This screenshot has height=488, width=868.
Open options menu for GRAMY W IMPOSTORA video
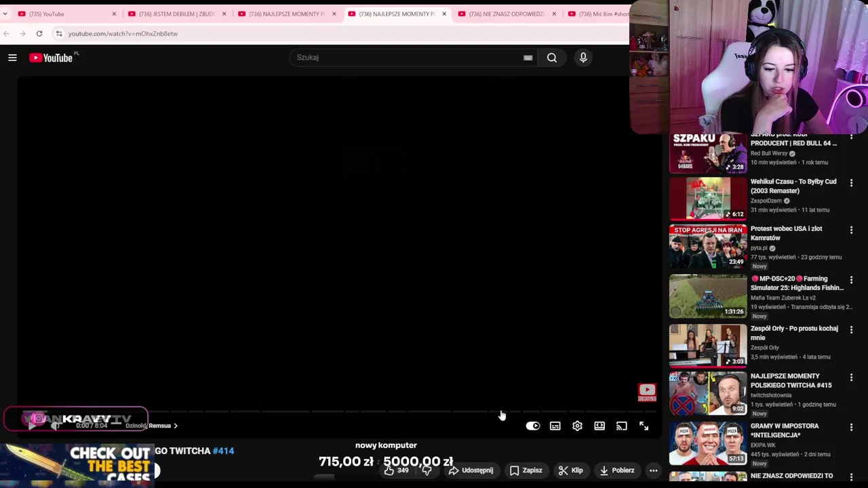pyautogui.click(x=851, y=428)
